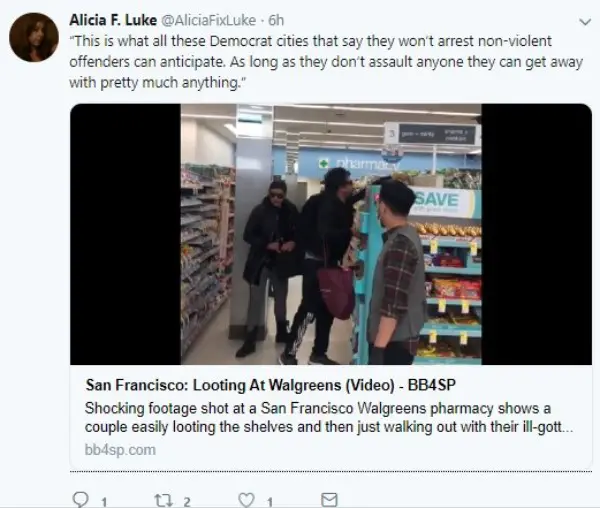Open the tweet options chevron menu
600x508 pixels.
[585, 22]
